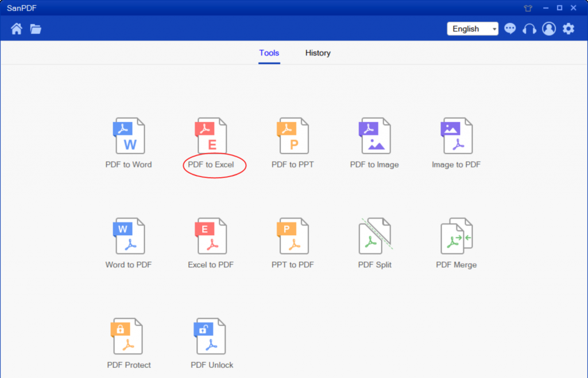Launch the PDF to Excel converter icon
588x378 pixels.
[211, 135]
